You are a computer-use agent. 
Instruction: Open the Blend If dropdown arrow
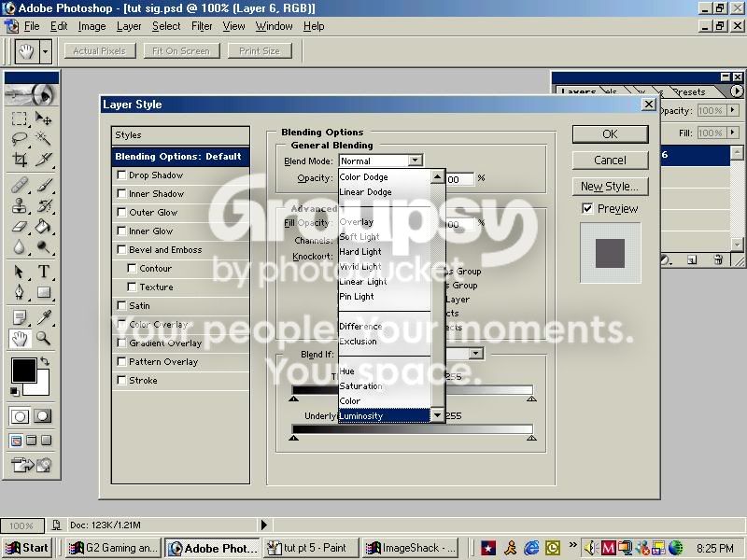click(x=475, y=354)
